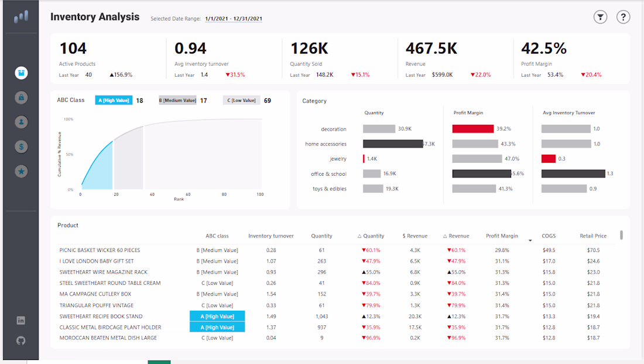Select jewelry quantity bar
The height and width of the screenshot is (364, 644).
pyautogui.click(x=364, y=159)
